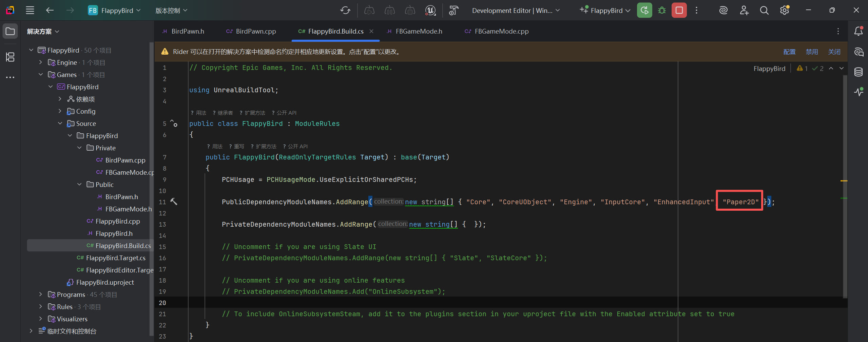Run FlappyBird with the green run button
The image size is (868, 342).
click(x=644, y=10)
